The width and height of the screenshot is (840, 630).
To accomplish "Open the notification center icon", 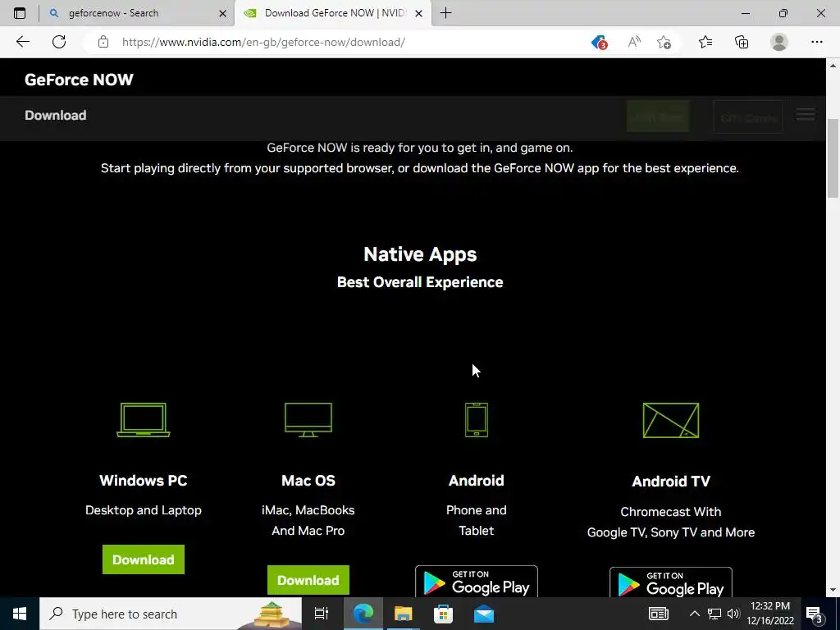I will pyautogui.click(x=815, y=615).
